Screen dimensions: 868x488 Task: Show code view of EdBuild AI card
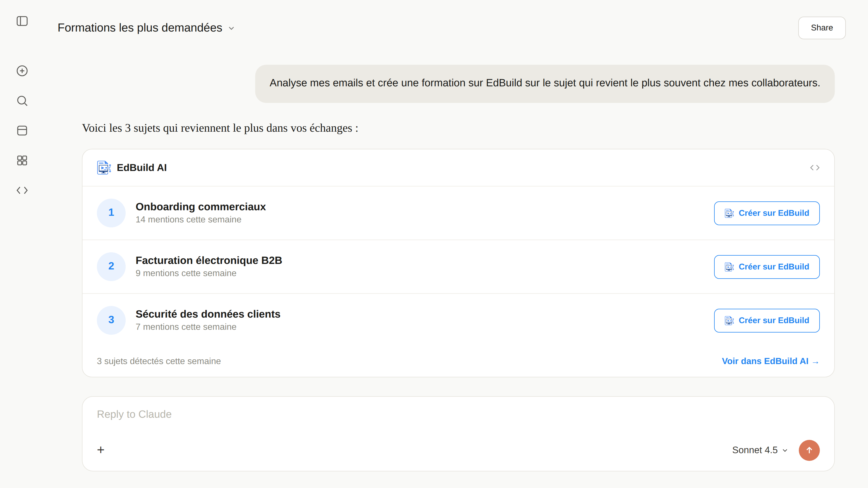click(x=815, y=167)
